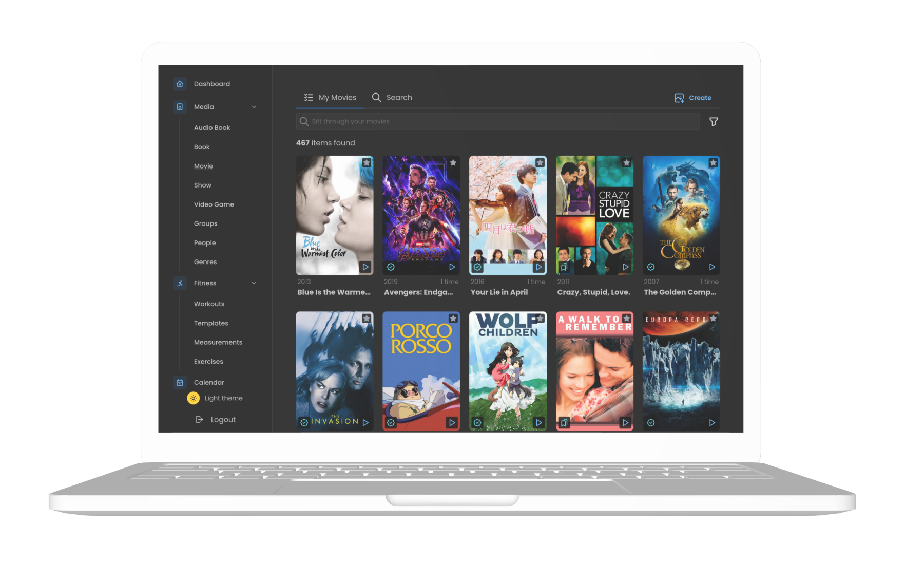Click watched checkmark badge on Wolf Children
This screenshot has width=924, height=561.
[x=477, y=423]
